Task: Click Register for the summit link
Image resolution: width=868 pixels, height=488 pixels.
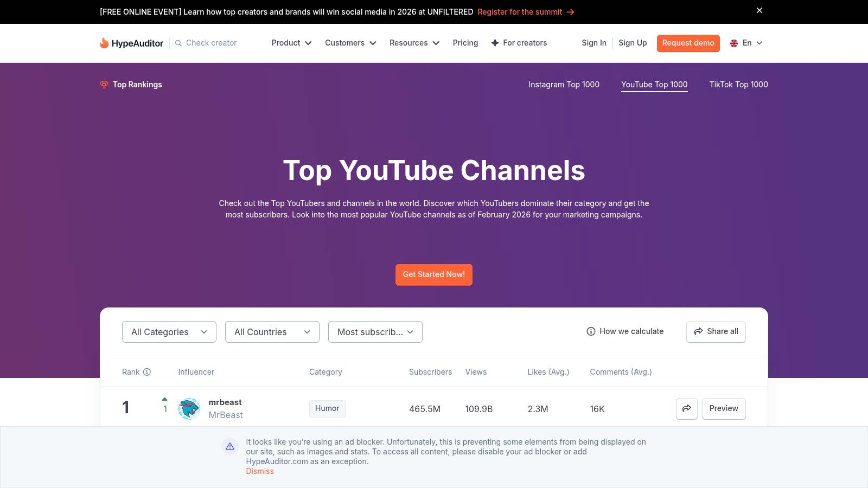Action: point(520,12)
